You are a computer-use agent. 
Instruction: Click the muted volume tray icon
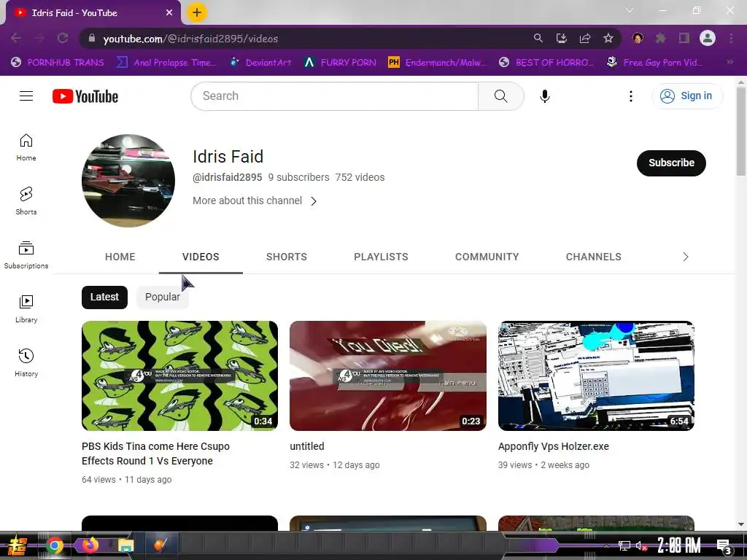[x=641, y=545]
